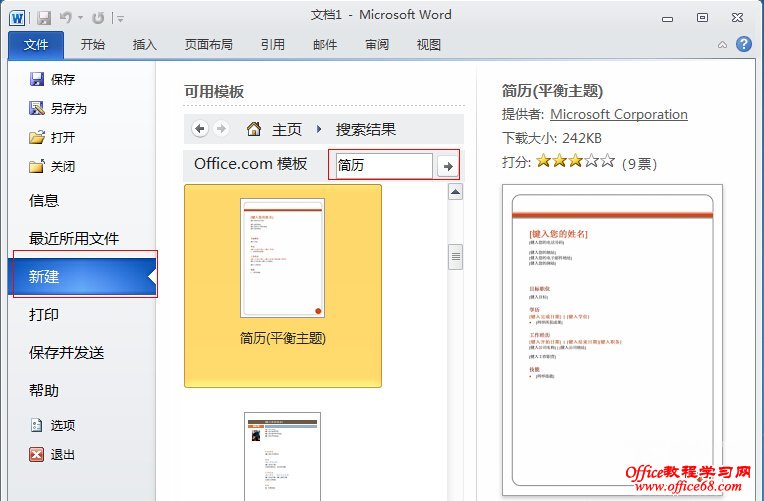This screenshot has width=764, height=501.
Task: Go to 主页 in template breadcrumb
Action: pos(287,130)
